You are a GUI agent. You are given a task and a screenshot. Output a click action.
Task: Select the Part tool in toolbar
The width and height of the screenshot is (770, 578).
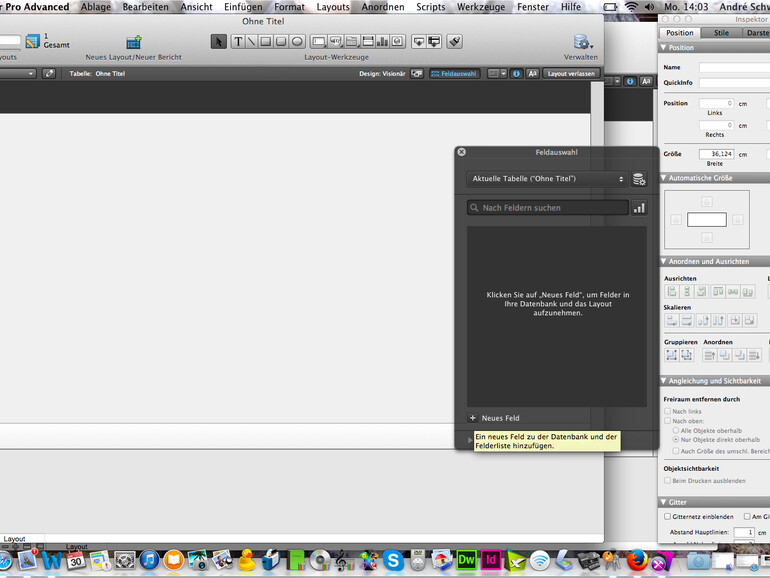[x=434, y=42]
